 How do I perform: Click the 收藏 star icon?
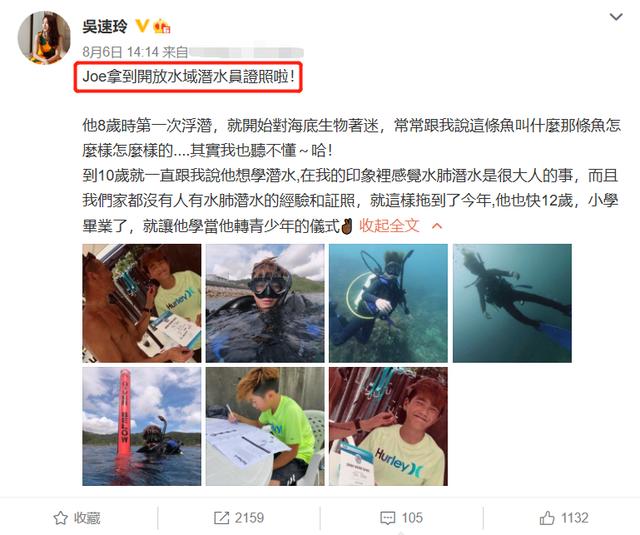[x=60, y=518]
